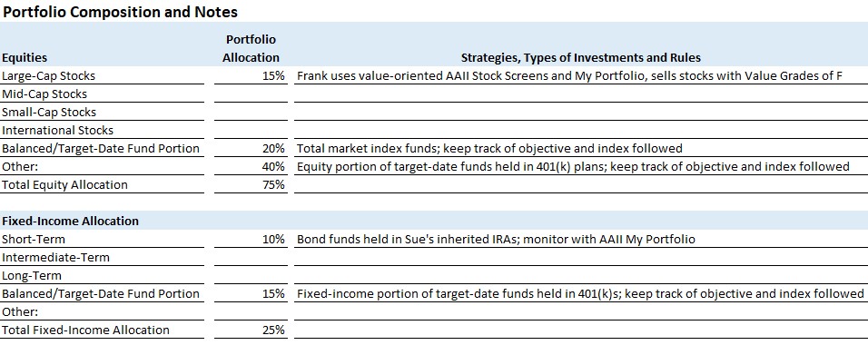The image size is (868, 355).
Task: Select the Total Fixed-Income Allocation 25% cell
Action: tap(251, 330)
